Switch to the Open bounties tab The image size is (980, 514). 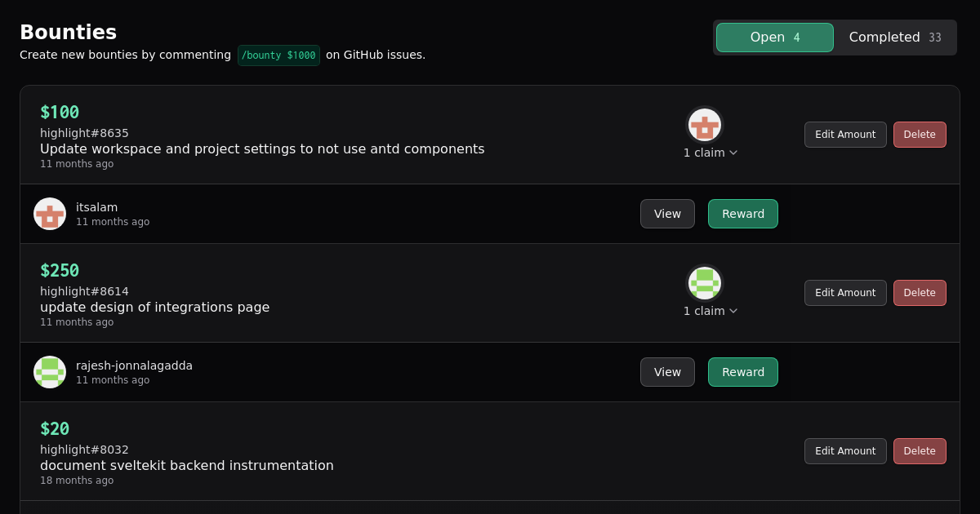(x=774, y=38)
